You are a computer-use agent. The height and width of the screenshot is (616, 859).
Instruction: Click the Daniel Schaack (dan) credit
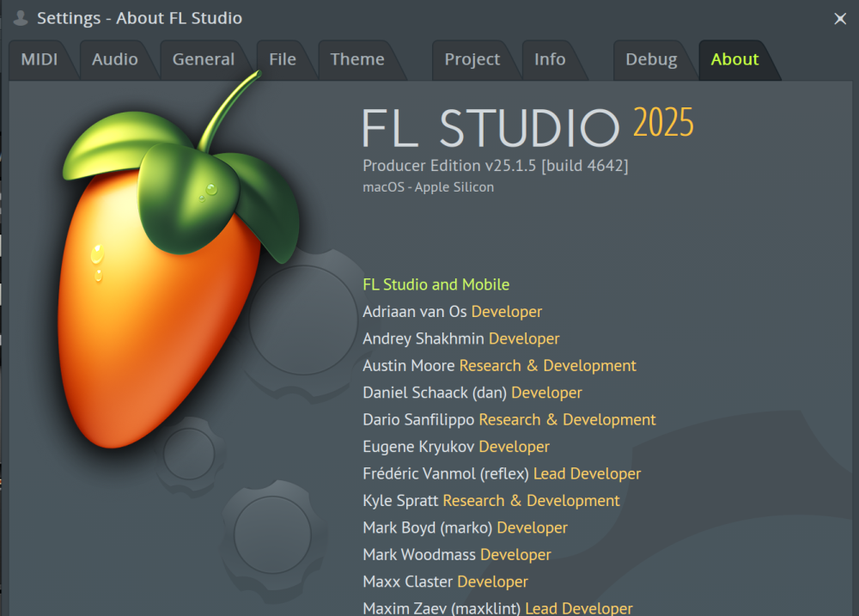click(472, 393)
